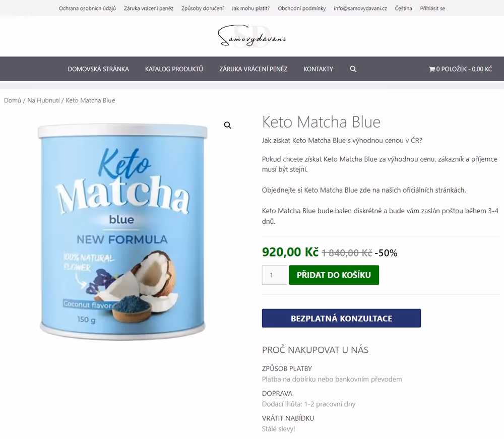Click the Jak mohu platit? link
Screen dimensions: 504x439
(250, 9)
